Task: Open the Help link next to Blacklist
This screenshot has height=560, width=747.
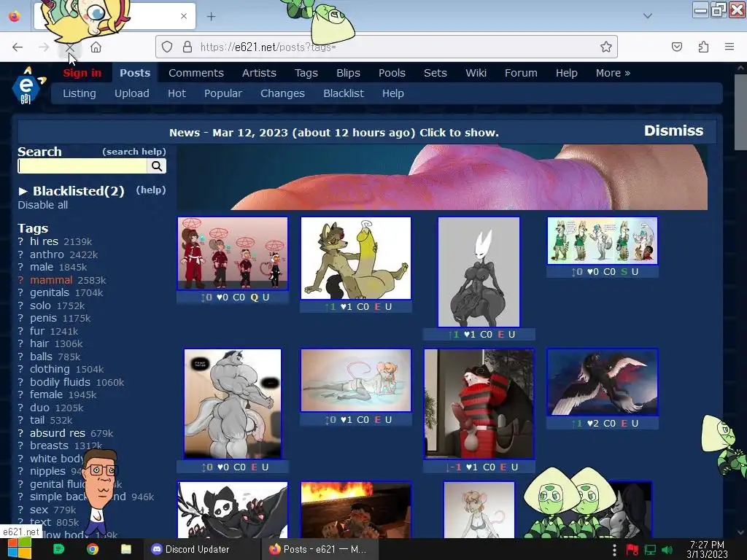Action: (x=393, y=93)
